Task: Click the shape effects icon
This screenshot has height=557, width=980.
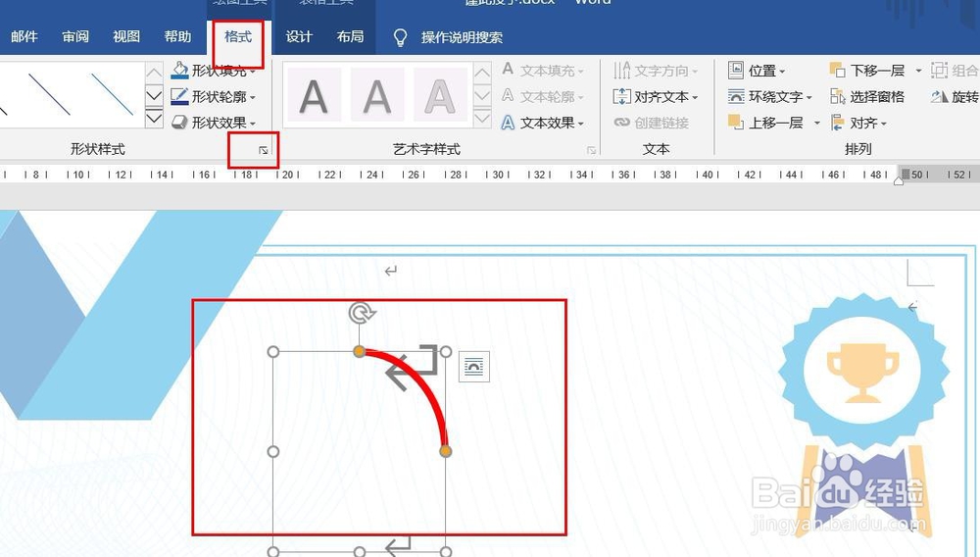Action: [x=179, y=123]
